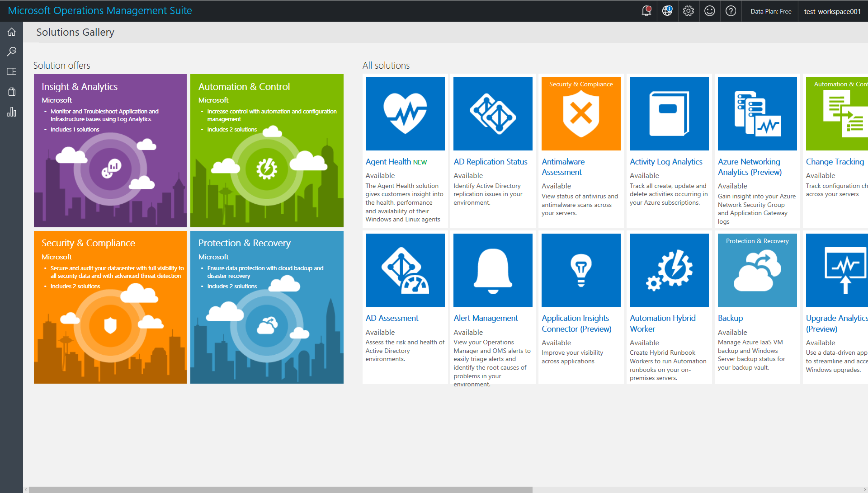Click the feedback smiley icon
868x493 pixels.
pos(709,11)
